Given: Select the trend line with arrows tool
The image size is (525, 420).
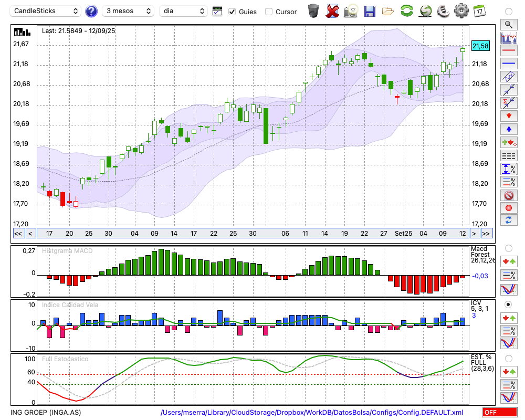Looking at the screenshot, I should point(509,90).
